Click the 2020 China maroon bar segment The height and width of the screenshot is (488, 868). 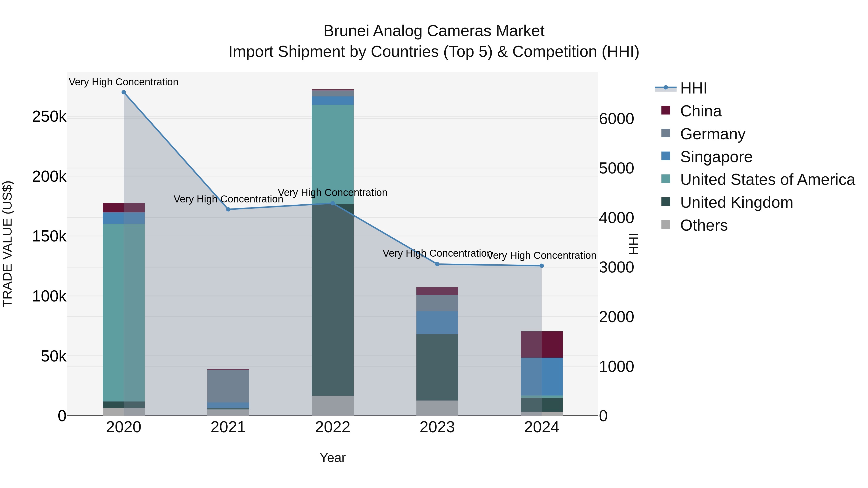coord(124,208)
